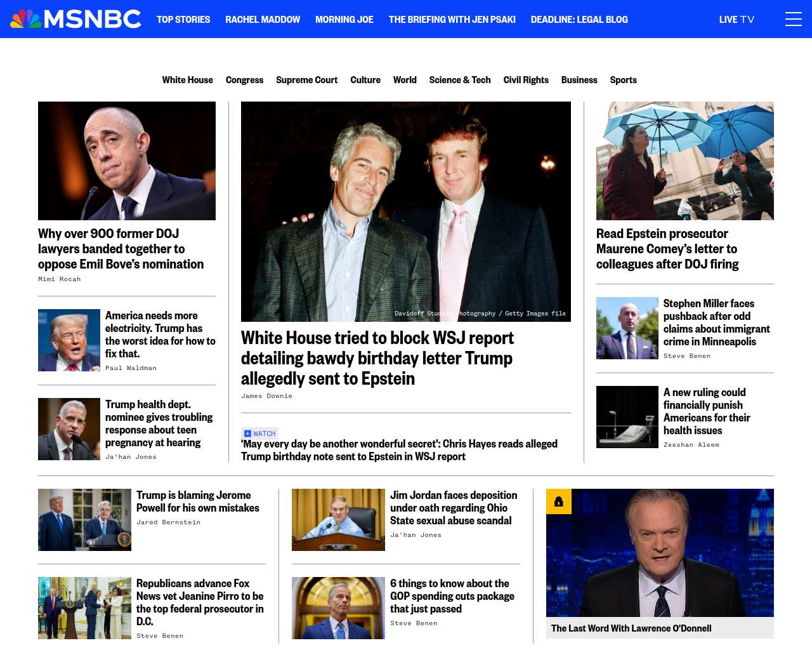Open Trump blaming Jerome Powell headline
Screen dimensions: 812x650
(198, 501)
